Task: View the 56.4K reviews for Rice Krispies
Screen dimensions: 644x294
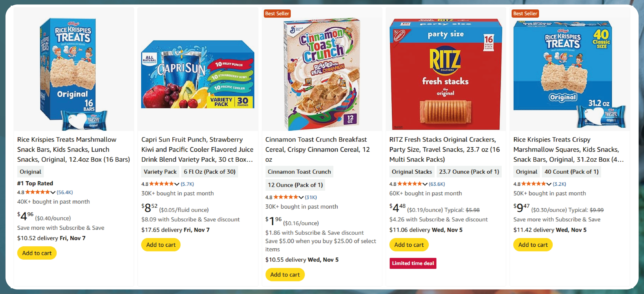Action: click(65, 192)
